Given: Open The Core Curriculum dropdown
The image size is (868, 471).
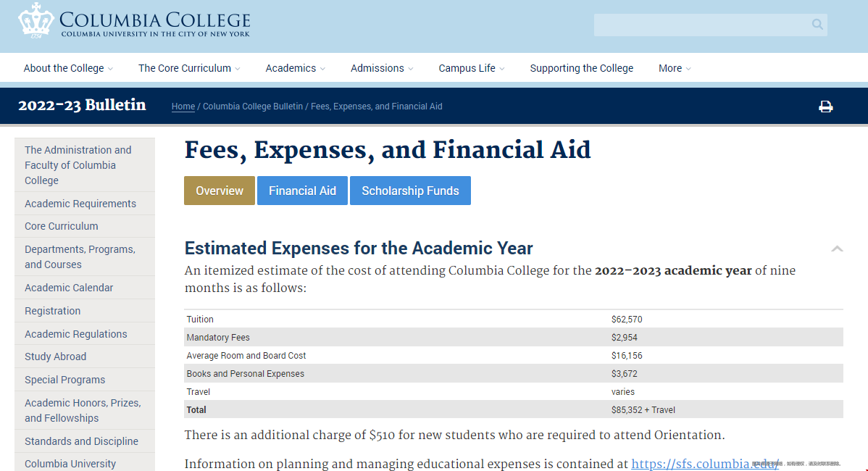Looking at the screenshot, I should 188,68.
